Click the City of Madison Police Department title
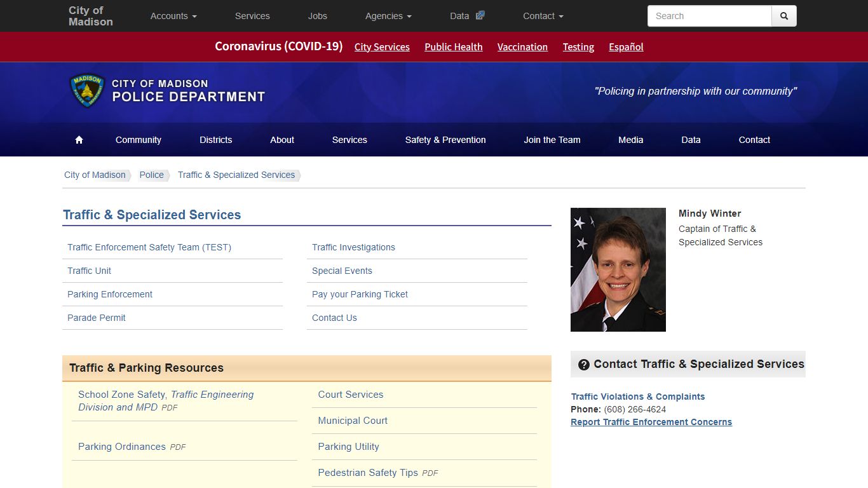Viewport: 868px width, 488px height. click(x=188, y=91)
